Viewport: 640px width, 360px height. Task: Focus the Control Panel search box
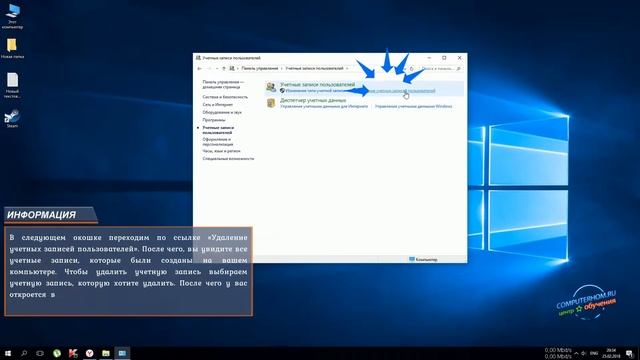pos(441,69)
